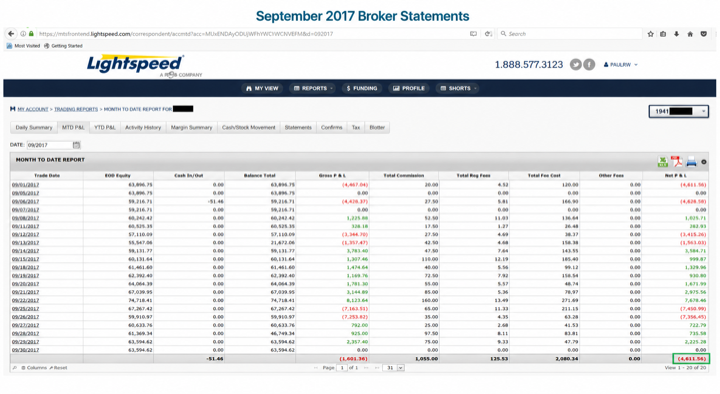The image size is (720, 394).
Task: Open MY VIEW in the navigation bar
Action: 262,88
